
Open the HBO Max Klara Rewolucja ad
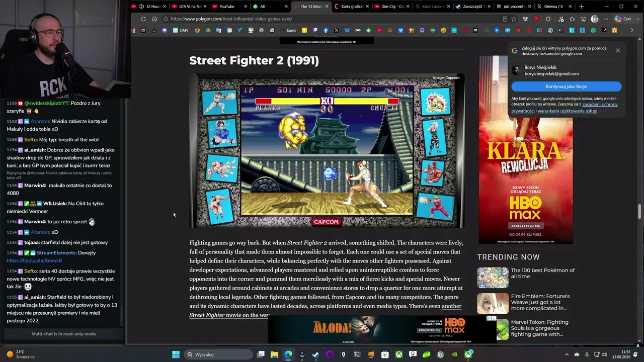tap(526, 150)
